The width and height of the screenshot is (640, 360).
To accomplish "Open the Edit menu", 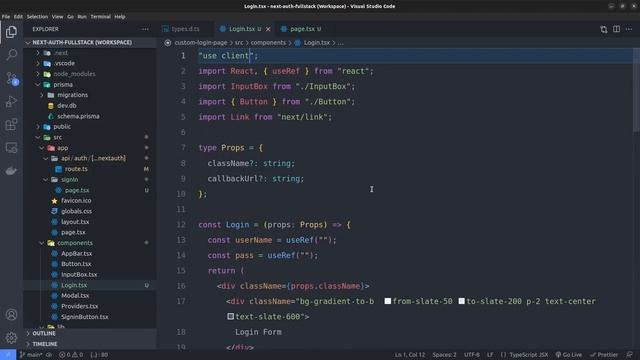I will coord(18,17).
